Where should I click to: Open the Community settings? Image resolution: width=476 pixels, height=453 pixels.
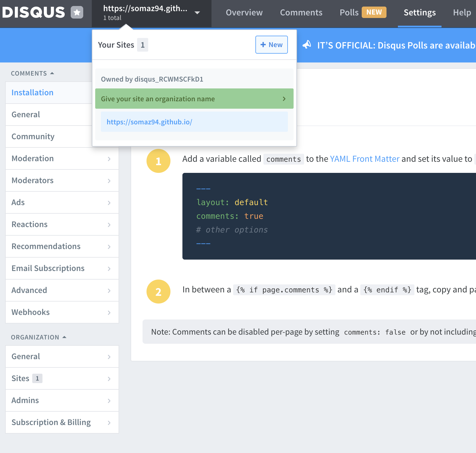click(49, 137)
